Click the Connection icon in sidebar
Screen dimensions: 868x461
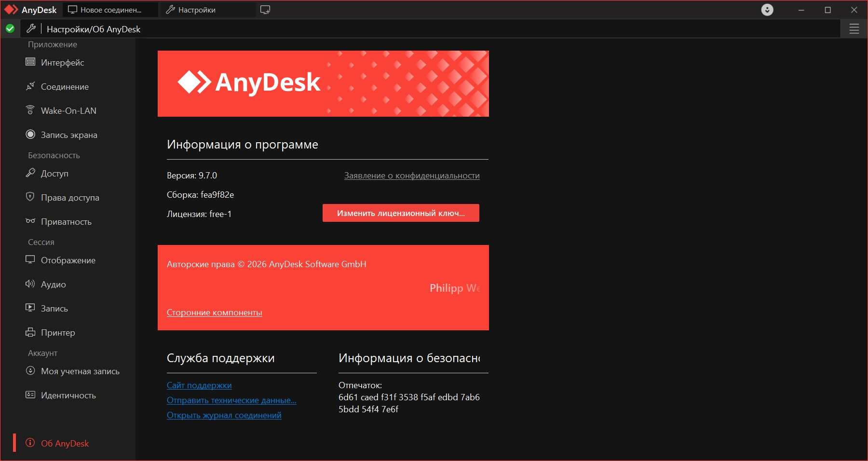coord(30,86)
